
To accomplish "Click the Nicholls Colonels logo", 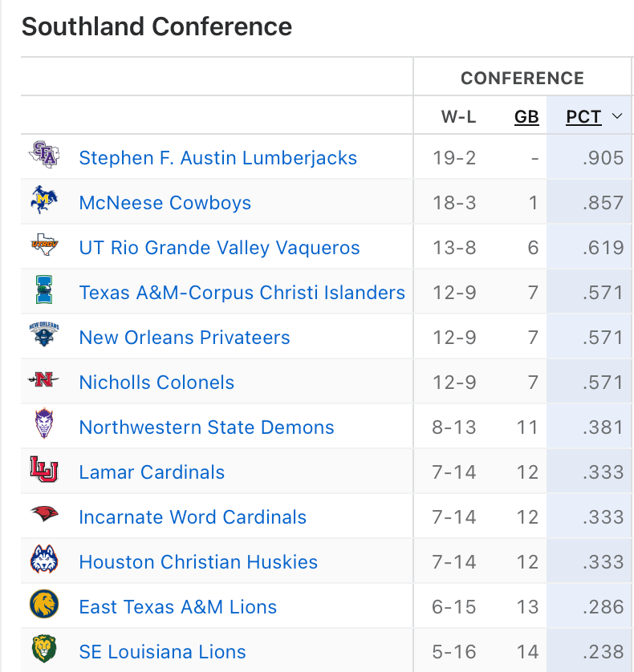I will (x=44, y=381).
